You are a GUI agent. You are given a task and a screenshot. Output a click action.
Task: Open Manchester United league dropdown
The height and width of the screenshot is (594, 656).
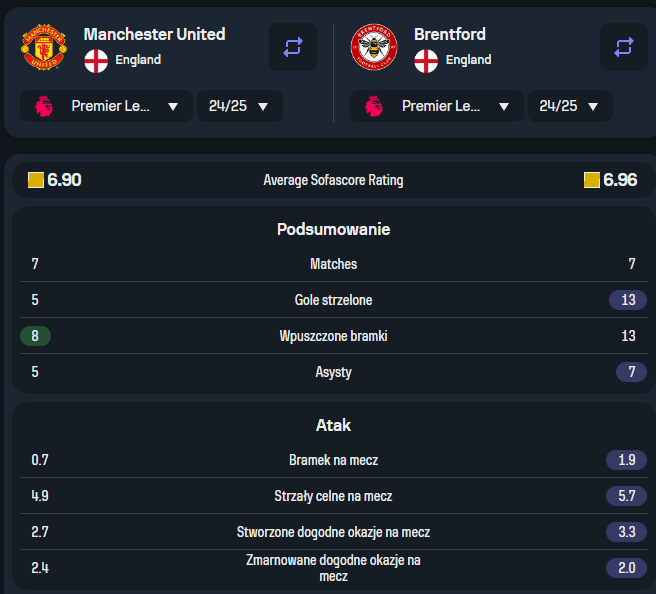[x=106, y=106]
